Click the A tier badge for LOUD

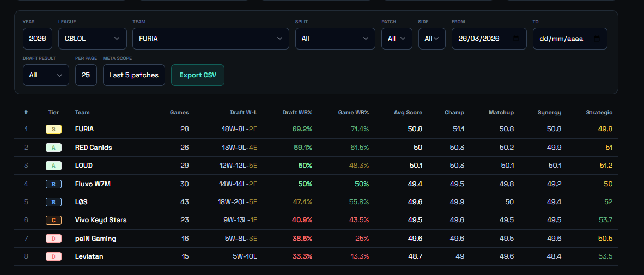click(53, 166)
